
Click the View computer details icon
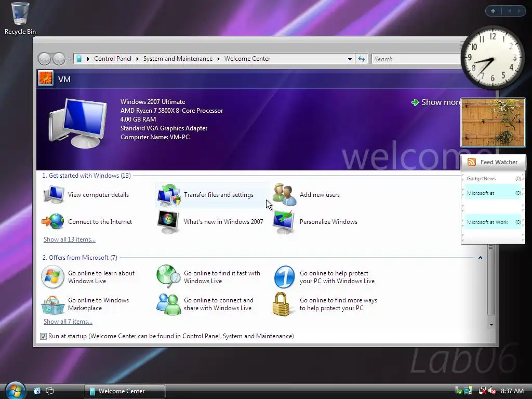pyautogui.click(x=54, y=194)
